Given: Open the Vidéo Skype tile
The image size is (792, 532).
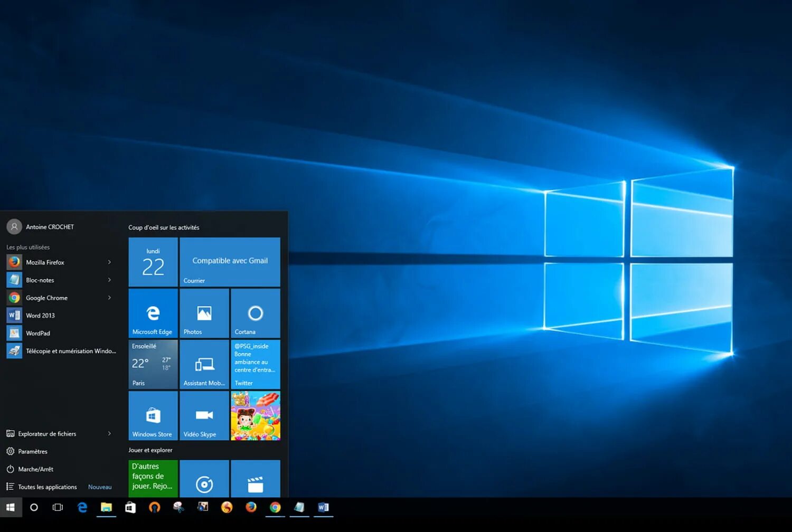Looking at the screenshot, I should (x=204, y=415).
